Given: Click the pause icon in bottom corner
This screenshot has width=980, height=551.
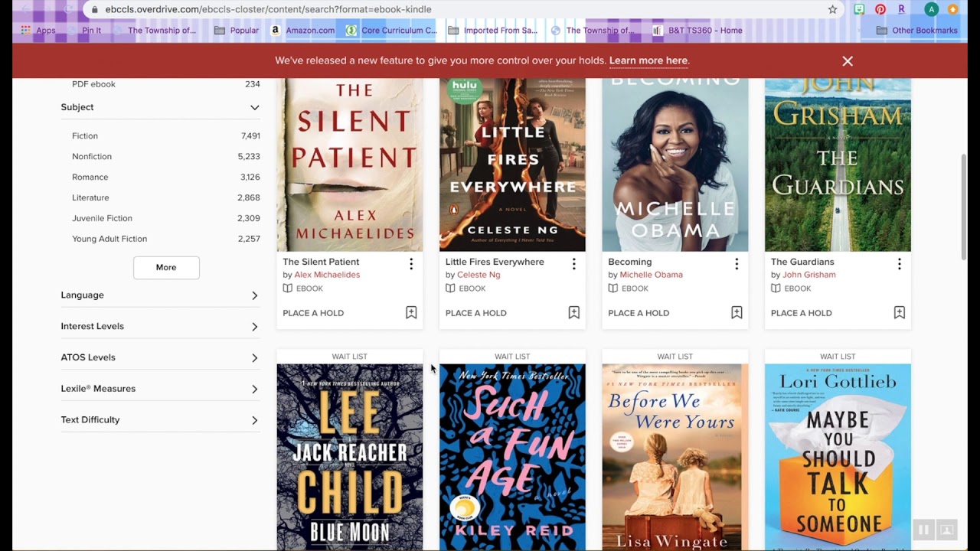Looking at the screenshot, I should 923,530.
